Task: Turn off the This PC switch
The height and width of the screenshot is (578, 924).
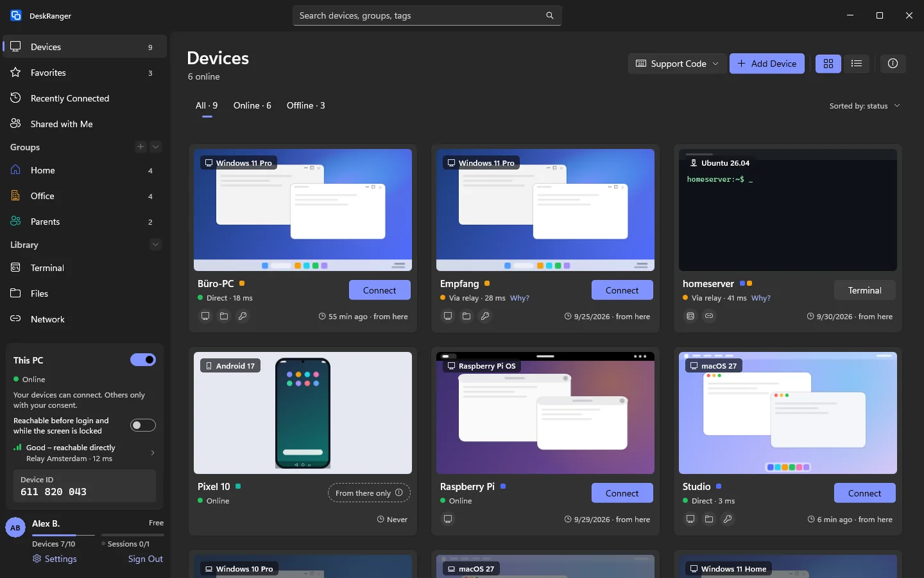Action: [143, 360]
